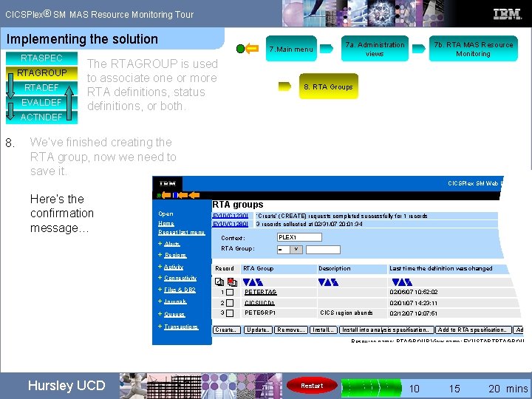Click the red Restart button
Viewport: 532px width, 399px height.
click(x=312, y=386)
